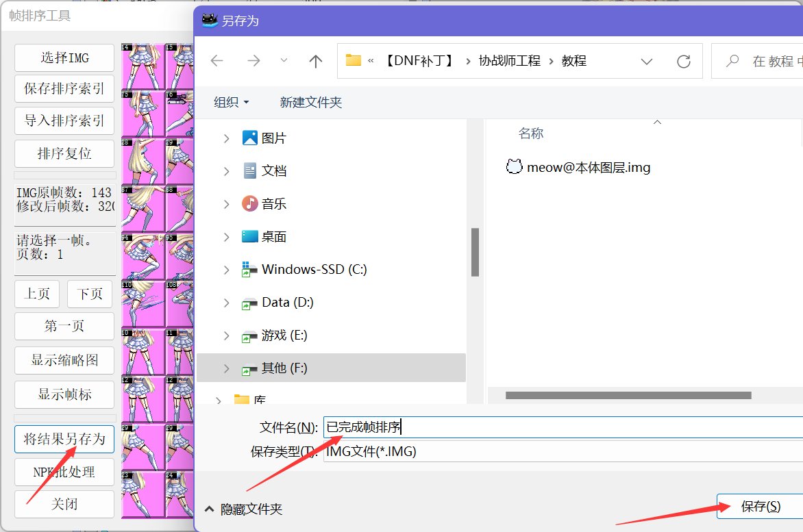Click 显示帧标 button
This screenshot has height=532, width=803.
pyautogui.click(x=64, y=394)
